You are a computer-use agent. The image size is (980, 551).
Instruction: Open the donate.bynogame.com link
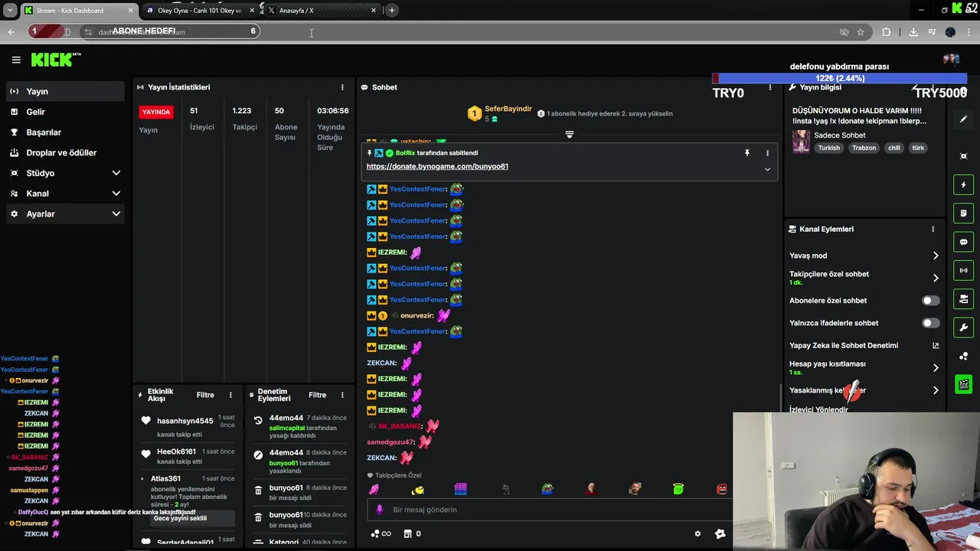pyautogui.click(x=437, y=166)
